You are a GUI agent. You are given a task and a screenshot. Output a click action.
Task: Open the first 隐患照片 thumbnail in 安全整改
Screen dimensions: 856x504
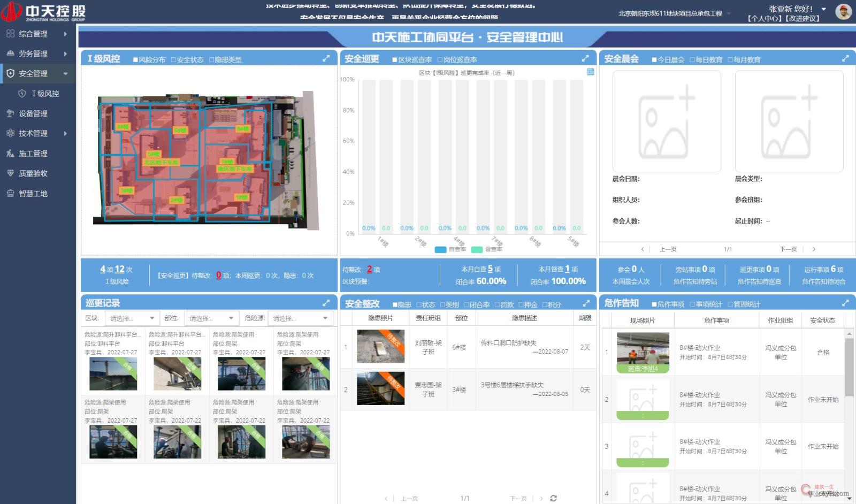pos(381,347)
